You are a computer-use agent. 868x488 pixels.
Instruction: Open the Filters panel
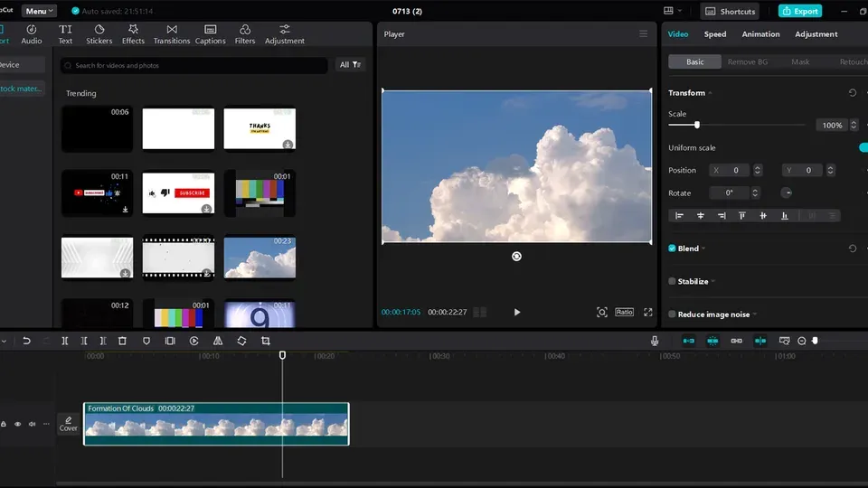(245, 34)
